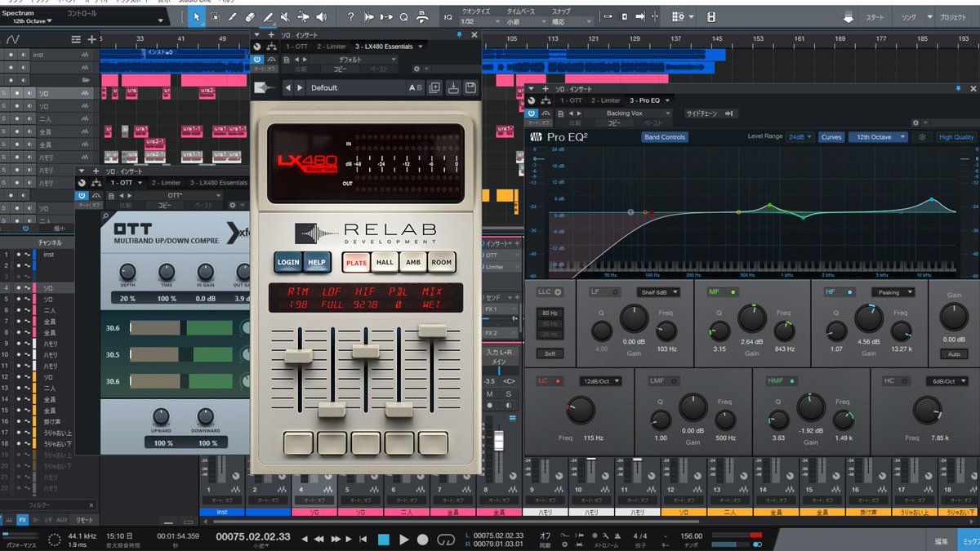980x551 pixels.
Task: Click the question mark help icon
Action: click(x=351, y=16)
